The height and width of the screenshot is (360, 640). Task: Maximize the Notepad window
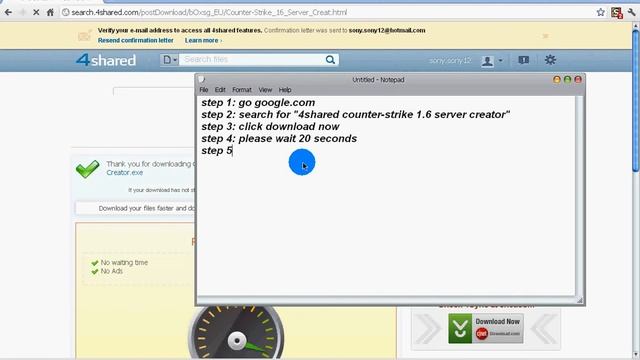pyautogui.click(x=567, y=80)
